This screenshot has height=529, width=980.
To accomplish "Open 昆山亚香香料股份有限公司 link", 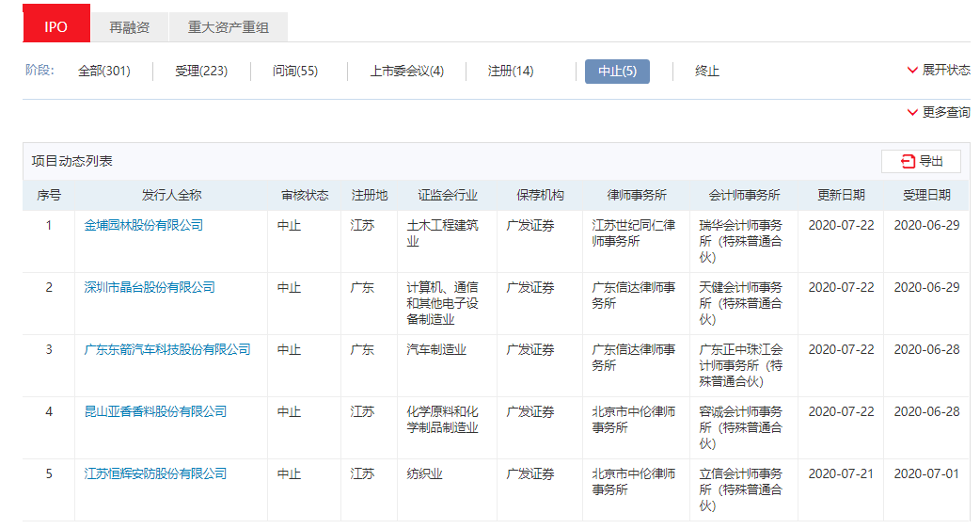I will [155, 412].
